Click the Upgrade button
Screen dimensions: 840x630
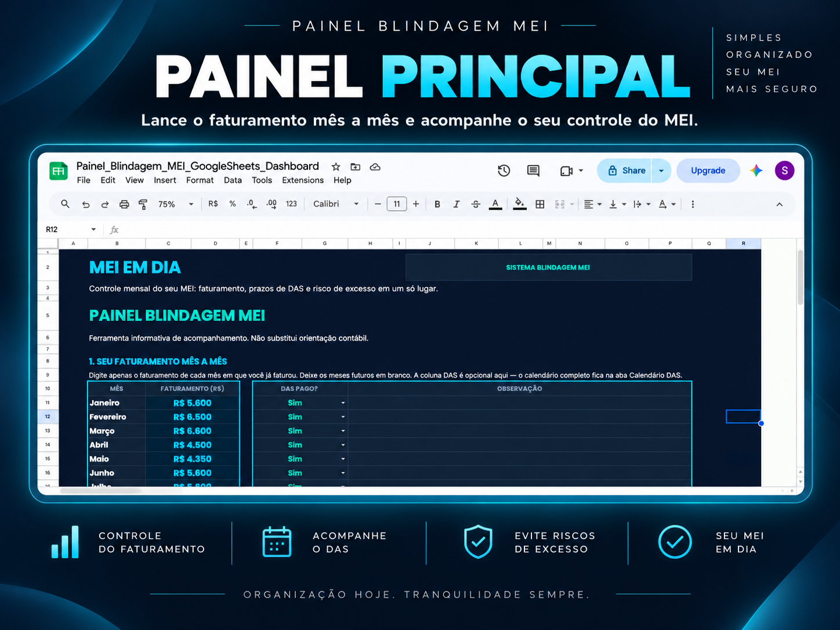[x=708, y=171]
